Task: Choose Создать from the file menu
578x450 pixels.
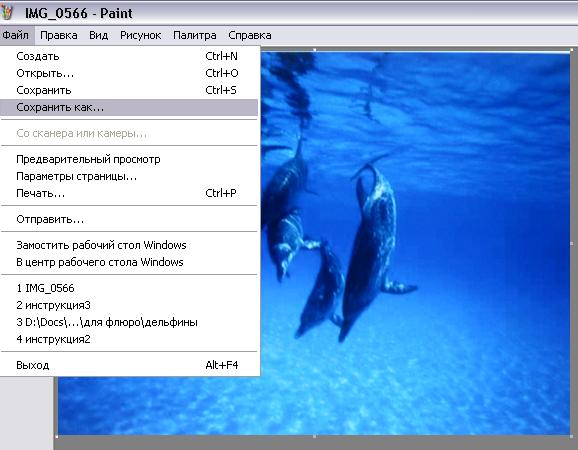Action: click(x=129, y=56)
